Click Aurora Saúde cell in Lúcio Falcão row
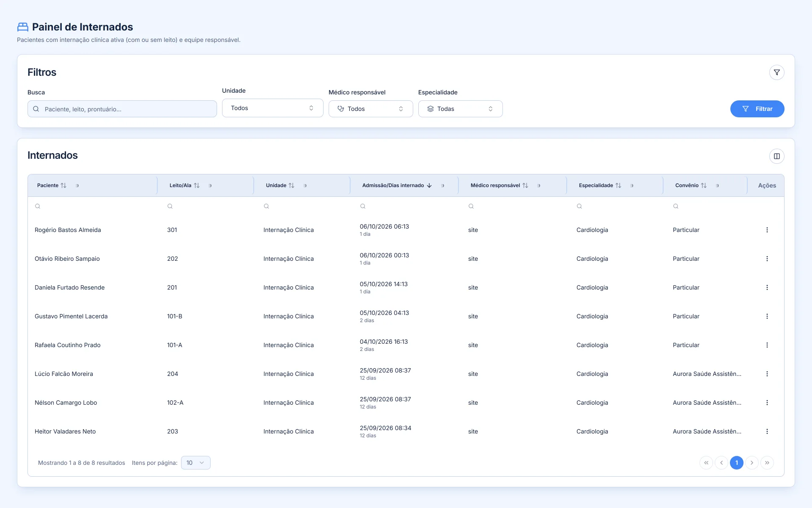The height and width of the screenshot is (508, 812). (707, 374)
